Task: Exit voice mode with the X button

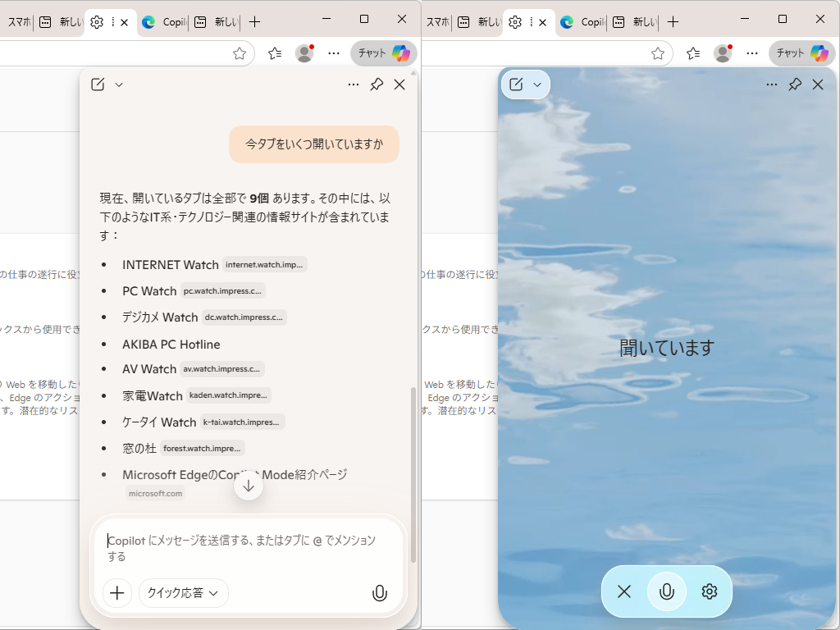Action: pyautogui.click(x=624, y=591)
